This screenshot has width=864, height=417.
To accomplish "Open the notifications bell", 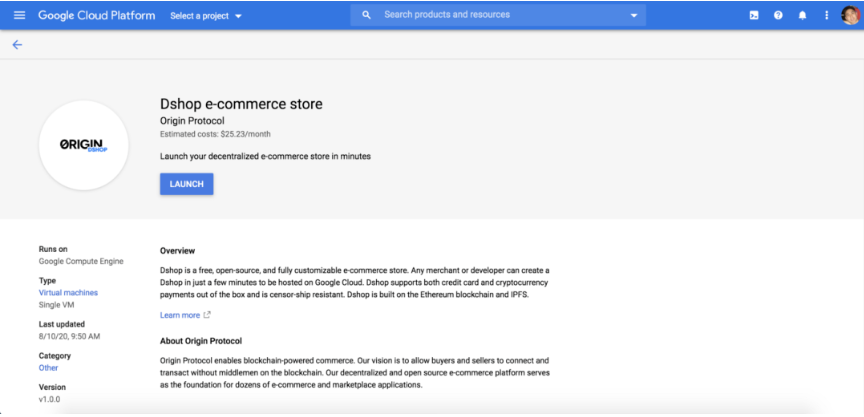I will click(x=802, y=15).
